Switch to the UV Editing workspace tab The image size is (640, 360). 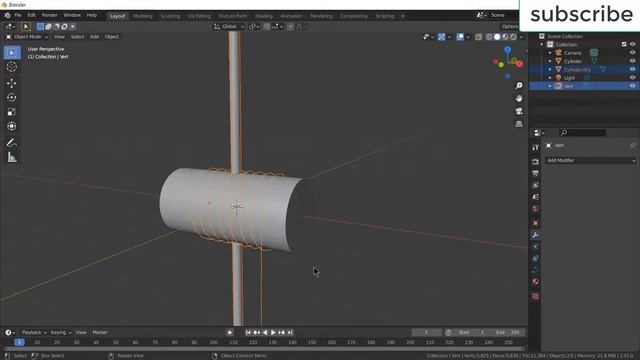pos(199,16)
